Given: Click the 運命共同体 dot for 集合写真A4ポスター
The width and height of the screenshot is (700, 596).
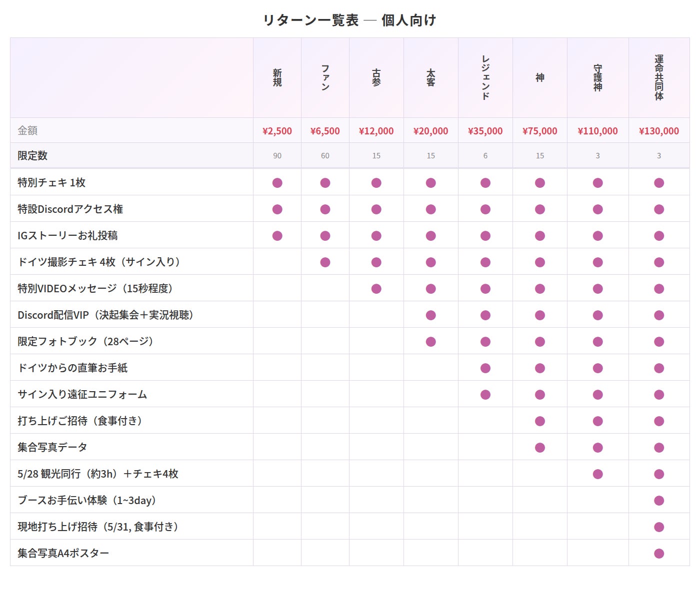Looking at the screenshot, I should point(658,554).
